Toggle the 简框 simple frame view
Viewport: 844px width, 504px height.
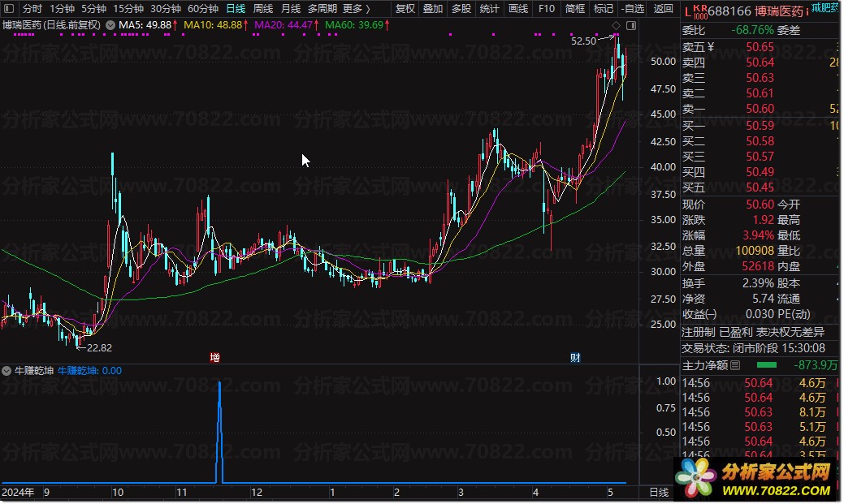pyautogui.click(x=575, y=9)
